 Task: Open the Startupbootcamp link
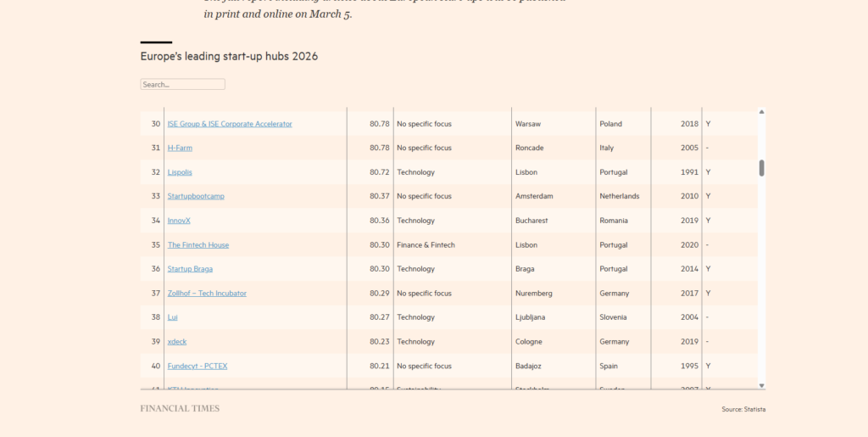click(196, 196)
